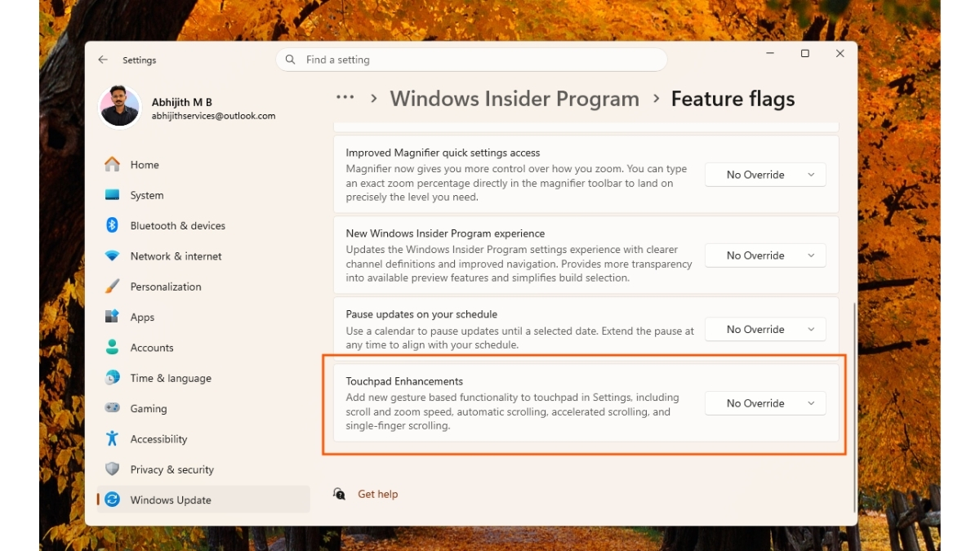Click the user profile avatar picture
This screenshot has width=980, height=551.
tap(119, 107)
